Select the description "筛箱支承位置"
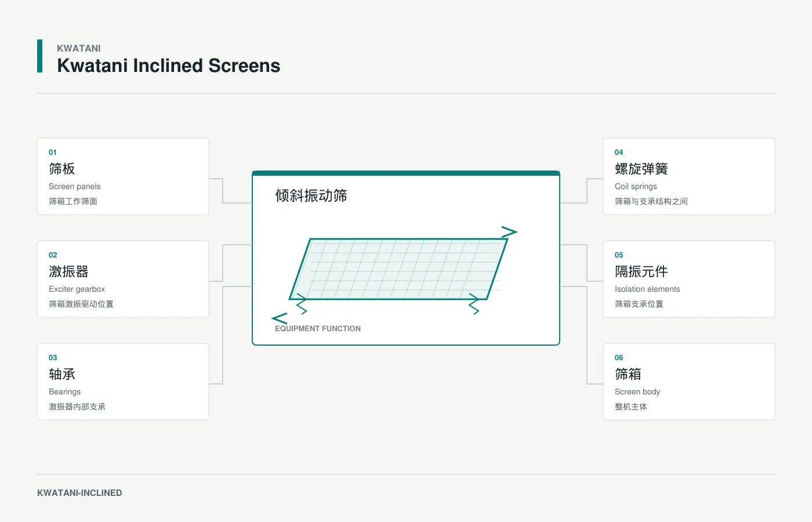Screen dimensions: 812x522 click(x=639, y=304)
